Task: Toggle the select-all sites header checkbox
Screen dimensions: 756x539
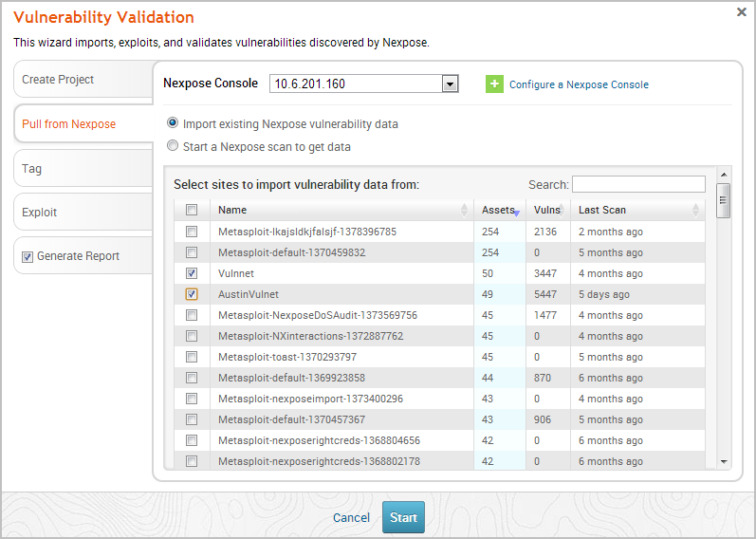Action: click(192, 210)
